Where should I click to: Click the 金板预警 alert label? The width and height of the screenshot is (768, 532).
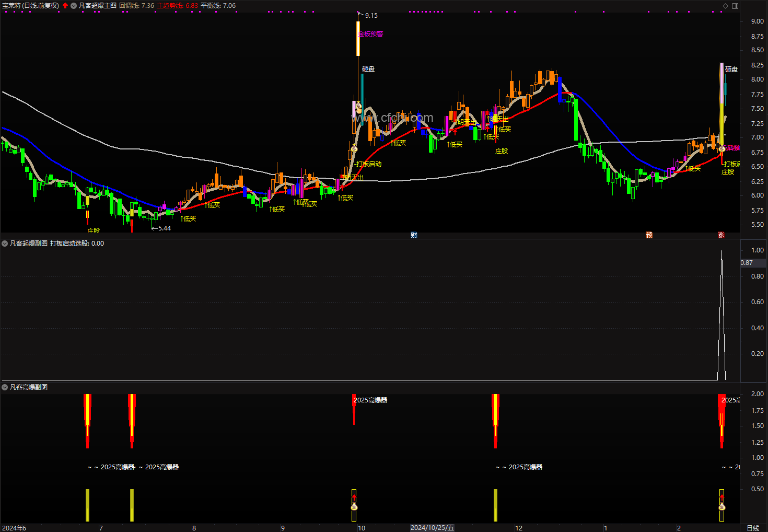pyautogui.click(x=370, y=34)
